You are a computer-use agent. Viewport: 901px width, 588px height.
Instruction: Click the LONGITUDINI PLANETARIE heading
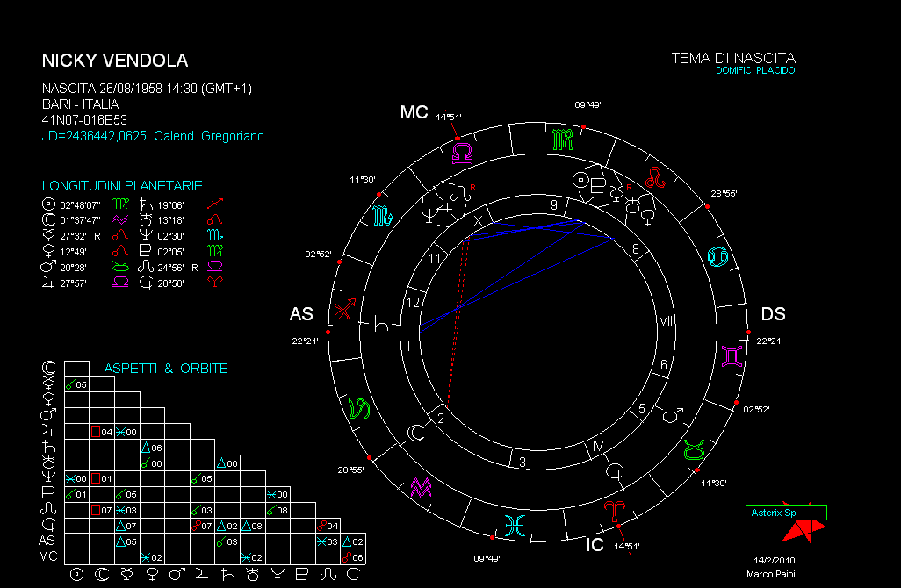pos(122,186)
